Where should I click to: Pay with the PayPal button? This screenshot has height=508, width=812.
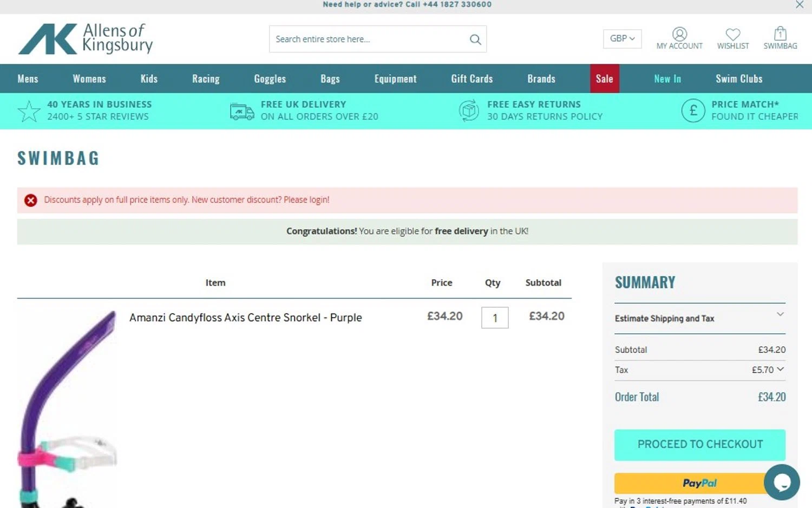[700, 483]
